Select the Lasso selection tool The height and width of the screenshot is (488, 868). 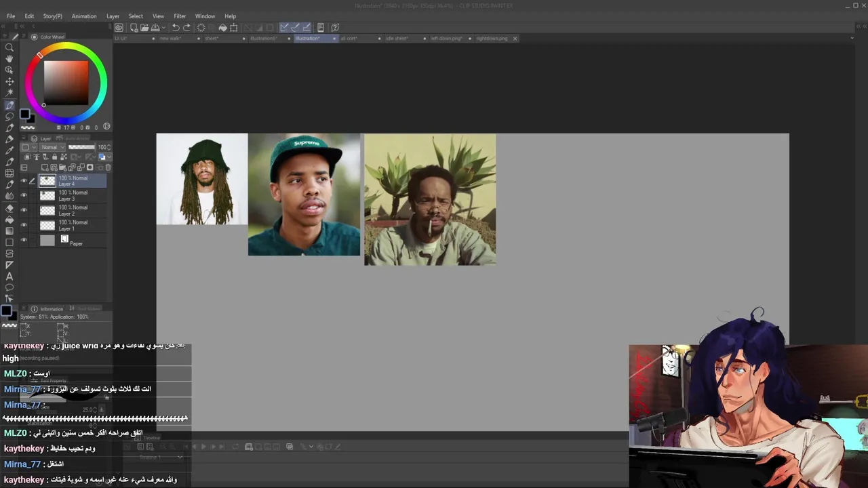click(x=9, y=117)
